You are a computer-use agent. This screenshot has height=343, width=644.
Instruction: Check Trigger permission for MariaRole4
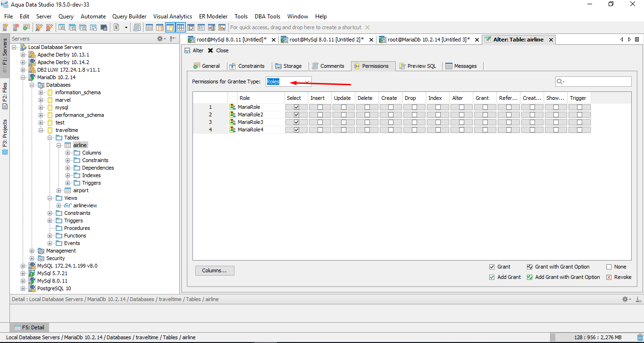pos(579,130)
